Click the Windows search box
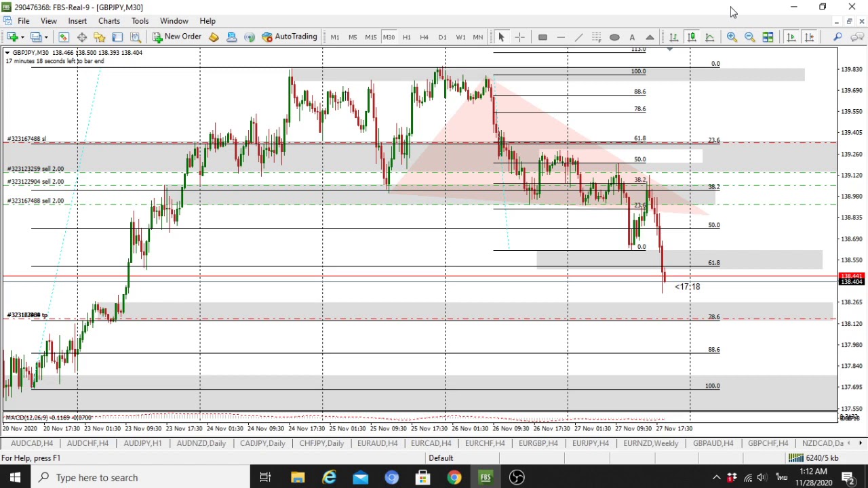Screen dimensions: 868x488 140,478
